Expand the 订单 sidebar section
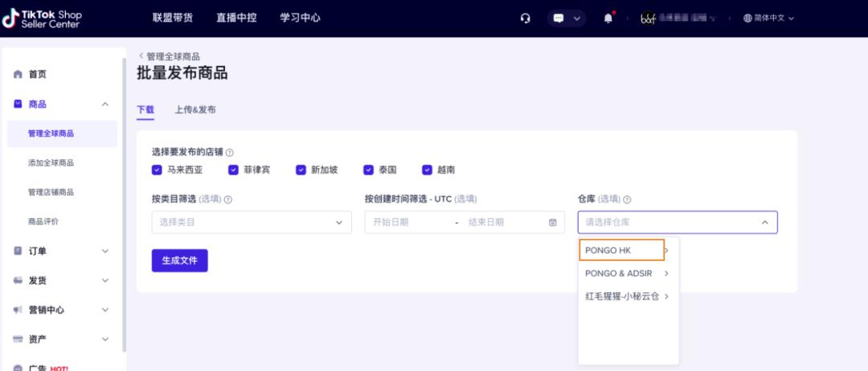The image size is (868, 371). coord(105,251)
